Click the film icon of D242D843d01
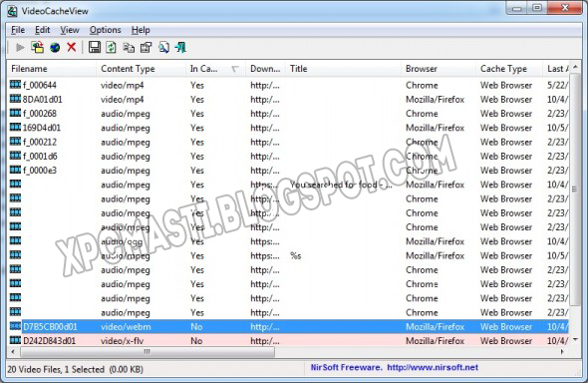 tap(15, 340)
